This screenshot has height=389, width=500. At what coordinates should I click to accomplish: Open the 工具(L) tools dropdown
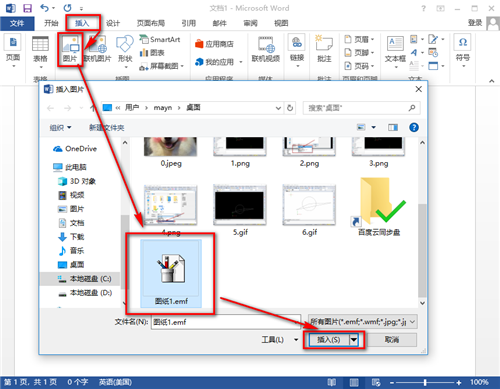tap(279, 340)
